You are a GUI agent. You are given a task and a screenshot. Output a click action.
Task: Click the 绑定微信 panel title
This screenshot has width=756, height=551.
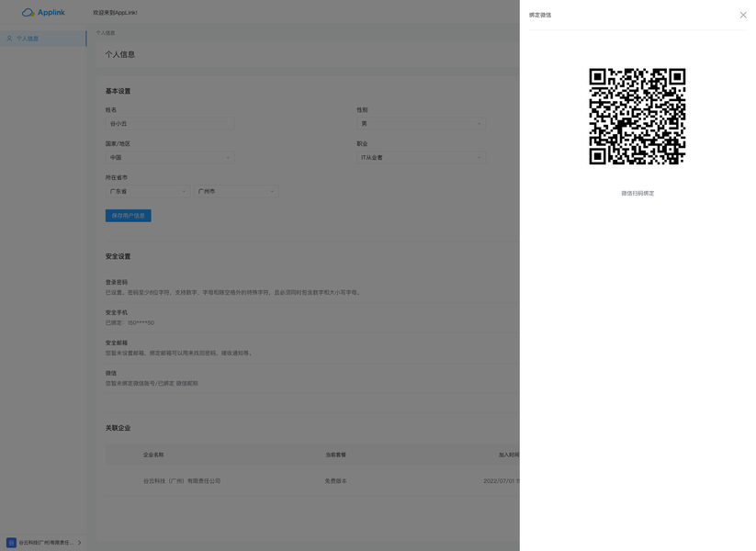(540, 15)
